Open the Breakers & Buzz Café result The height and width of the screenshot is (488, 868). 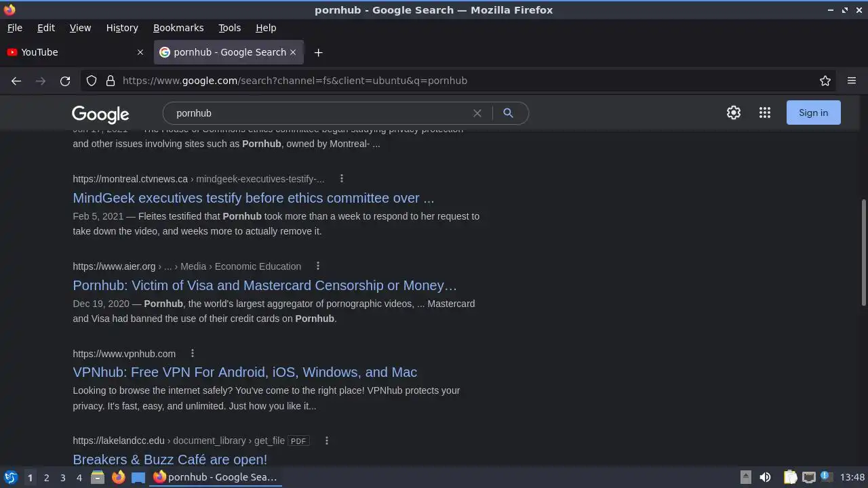pos(170,460)
